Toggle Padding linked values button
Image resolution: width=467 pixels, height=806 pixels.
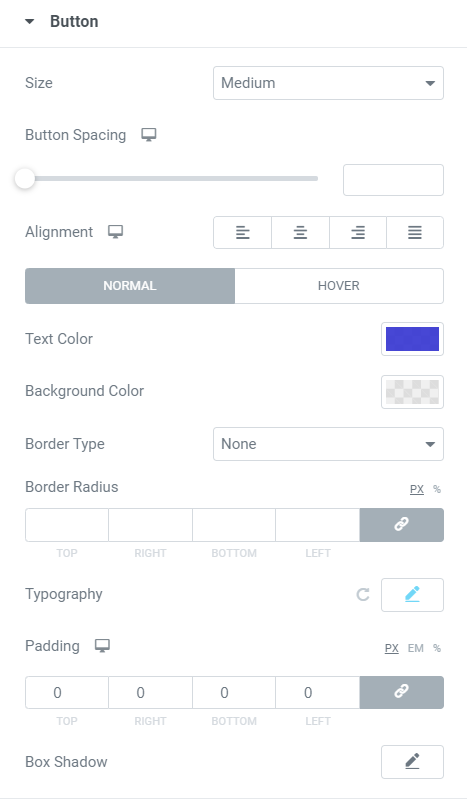pos(402,692)
